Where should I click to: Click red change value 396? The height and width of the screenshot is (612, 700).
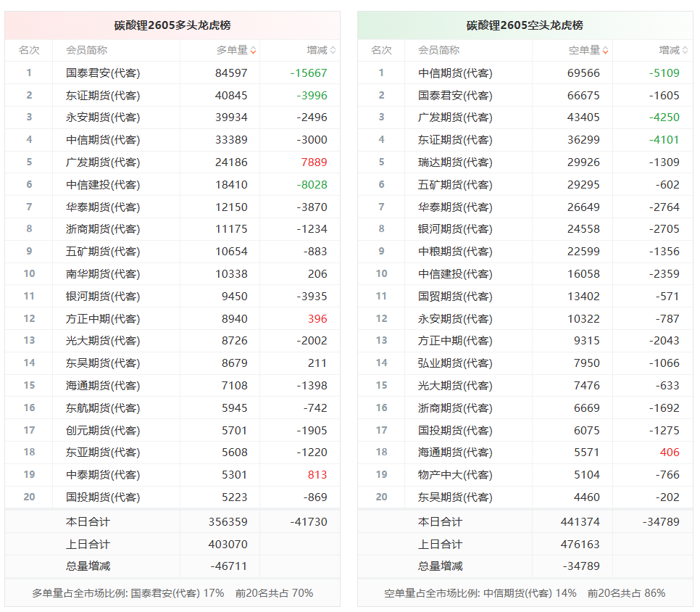(317, 318)
